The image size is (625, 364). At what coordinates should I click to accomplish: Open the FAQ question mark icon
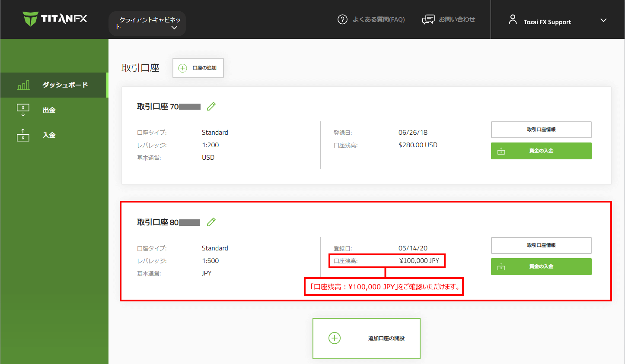342,19
